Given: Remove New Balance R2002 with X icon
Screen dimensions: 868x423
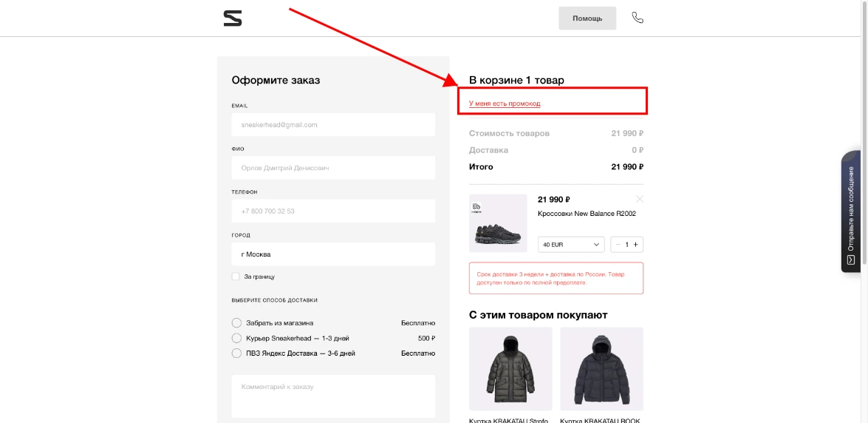Looking at the screenshot, I should [x=640, y=199].
